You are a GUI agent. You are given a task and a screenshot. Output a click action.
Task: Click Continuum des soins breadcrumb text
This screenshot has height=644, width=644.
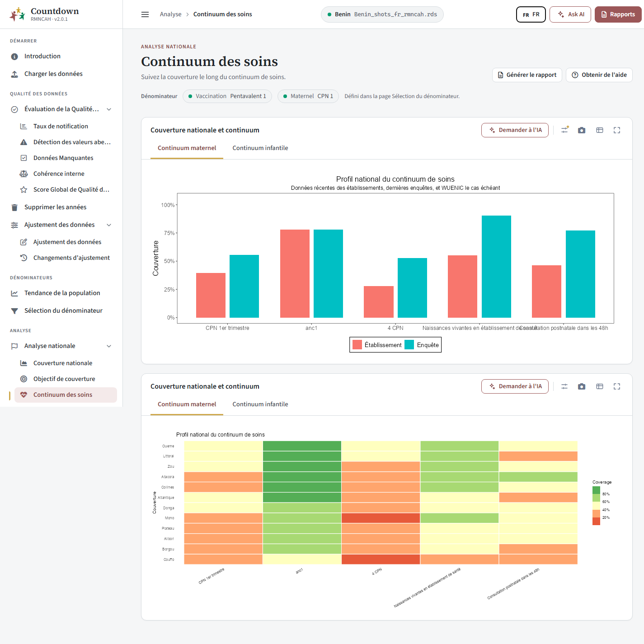[223, 14]
